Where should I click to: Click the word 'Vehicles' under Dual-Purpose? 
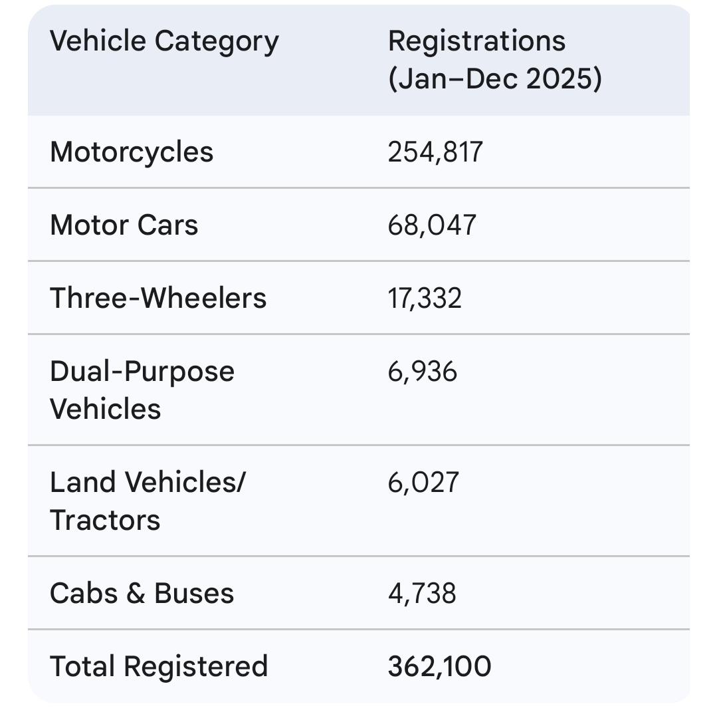(x=105, y=408)
